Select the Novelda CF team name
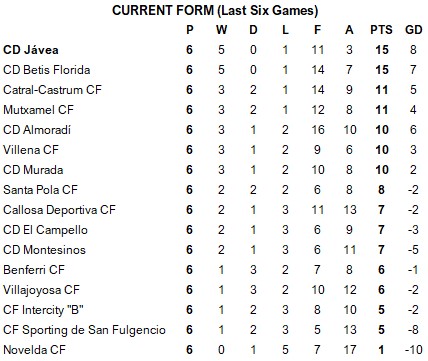Screen dimensions: 428x361 click(x=34, y=350)
